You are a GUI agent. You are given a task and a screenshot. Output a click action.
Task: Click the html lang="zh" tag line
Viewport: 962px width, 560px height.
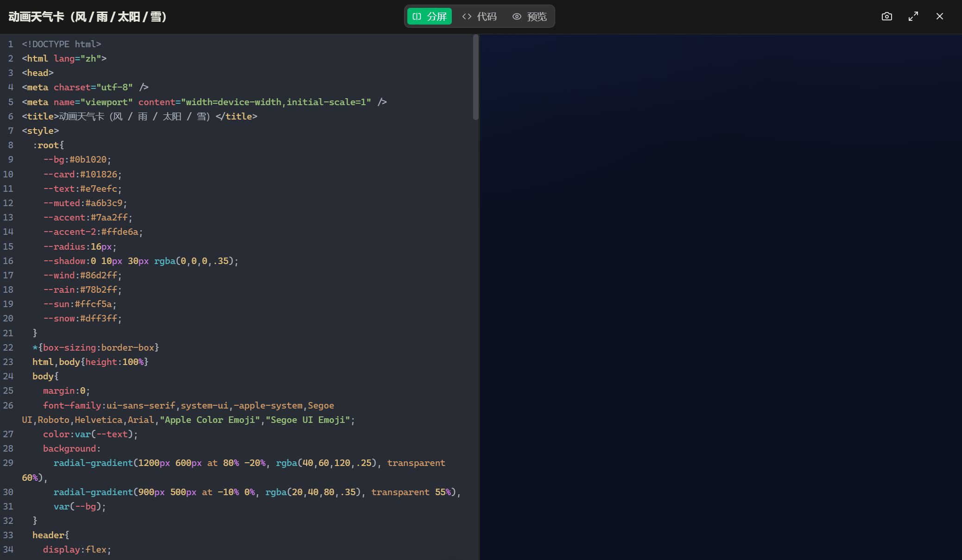coord(64,58)
